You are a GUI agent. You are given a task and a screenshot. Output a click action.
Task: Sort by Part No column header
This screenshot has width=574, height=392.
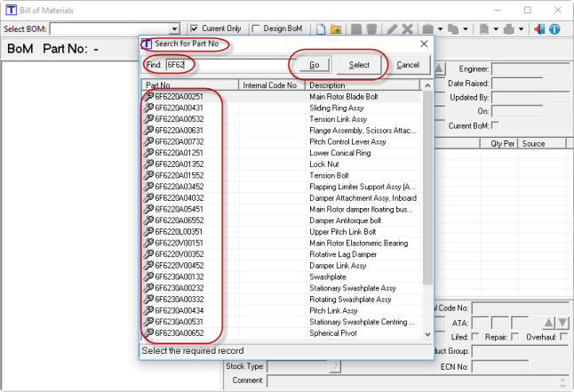click(x=190, y=84)
